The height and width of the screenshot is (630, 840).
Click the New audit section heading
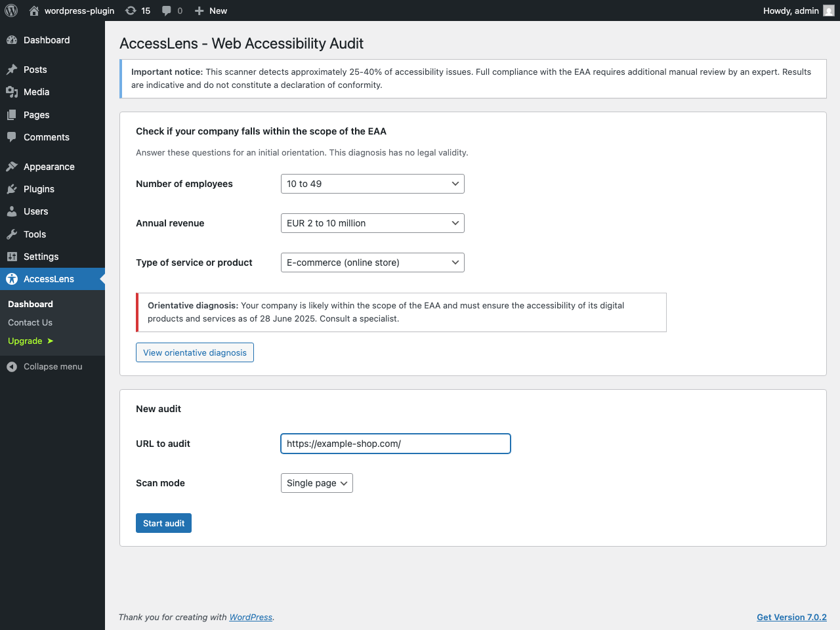coord(158,409)
